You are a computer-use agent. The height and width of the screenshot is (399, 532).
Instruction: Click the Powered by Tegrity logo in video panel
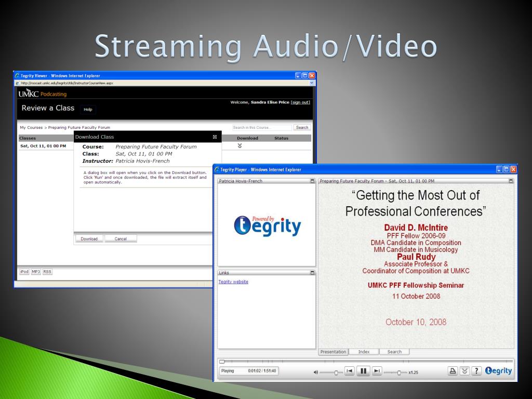pos(268,225)
